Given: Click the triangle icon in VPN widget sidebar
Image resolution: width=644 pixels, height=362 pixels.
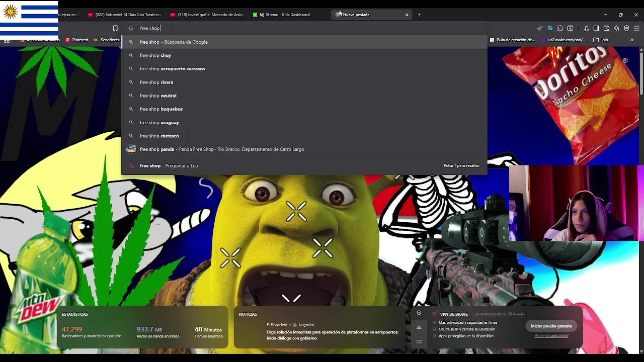Looking at the screenshot, I should pos(419,327).
